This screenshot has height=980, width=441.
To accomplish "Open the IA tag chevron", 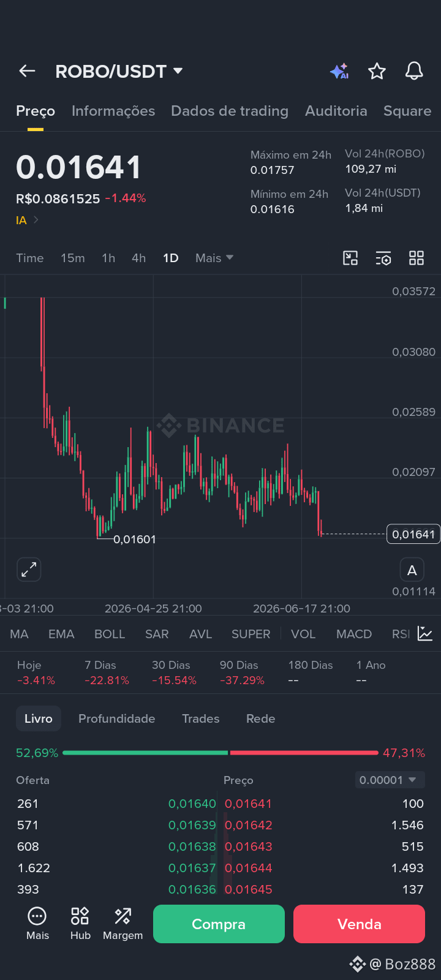I will [x=36, y=220].
